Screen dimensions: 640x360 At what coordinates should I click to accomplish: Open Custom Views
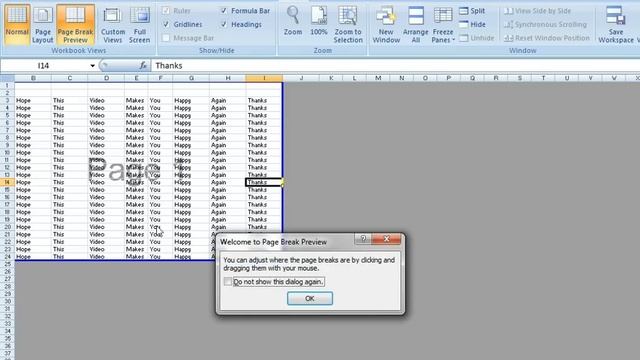click(113, 24)
